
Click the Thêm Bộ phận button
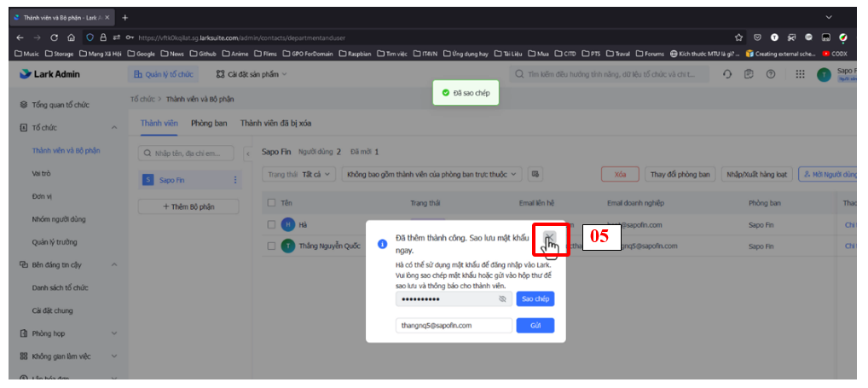click(188, 206)
